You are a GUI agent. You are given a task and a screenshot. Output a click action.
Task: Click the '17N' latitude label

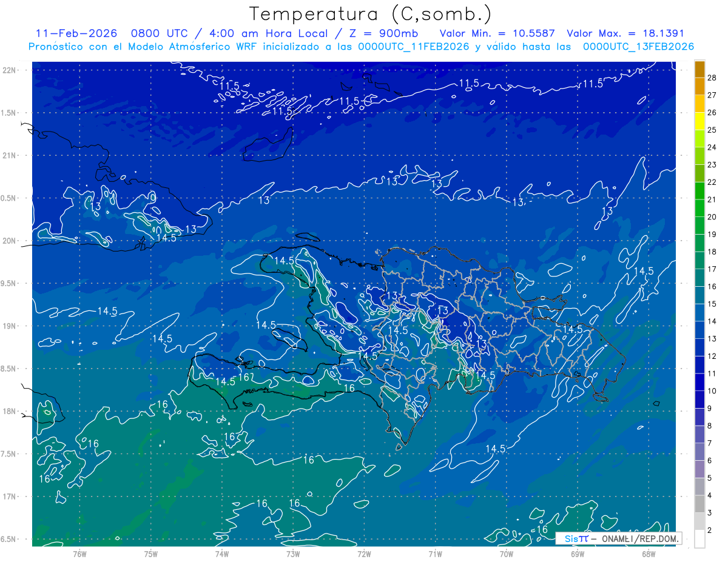tap(10, 497)
